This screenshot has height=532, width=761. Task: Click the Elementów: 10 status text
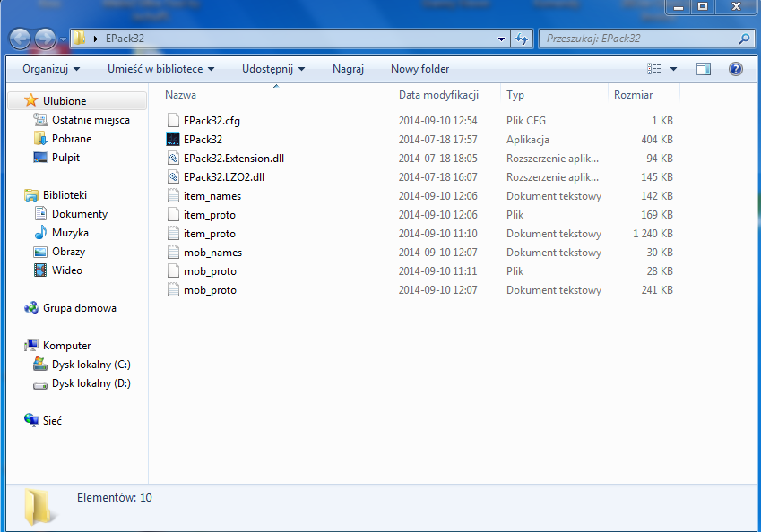[115, 498]
